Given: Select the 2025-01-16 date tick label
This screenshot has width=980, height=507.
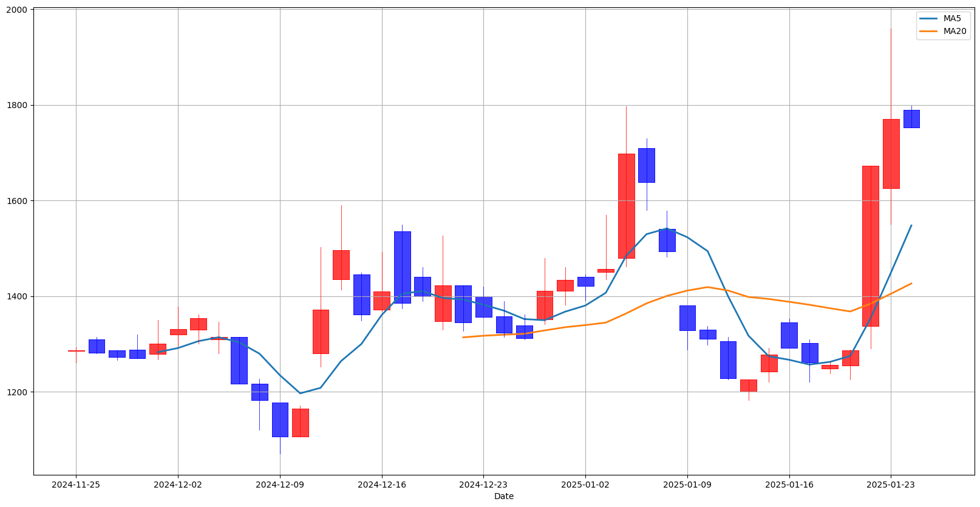Looking at the screenshot, I should pyautogui.click(x=789, y=485).
